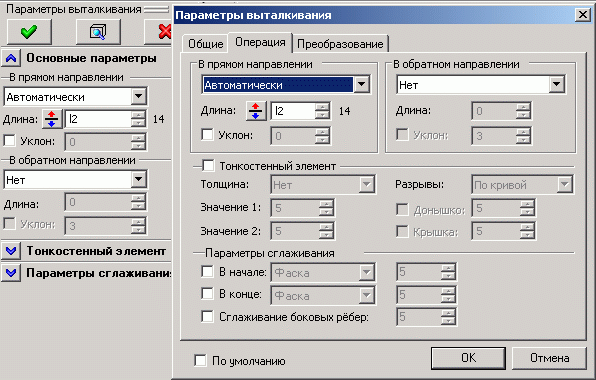
Task: Switch to the Общие tab
Action: click(x=206, y=44)
